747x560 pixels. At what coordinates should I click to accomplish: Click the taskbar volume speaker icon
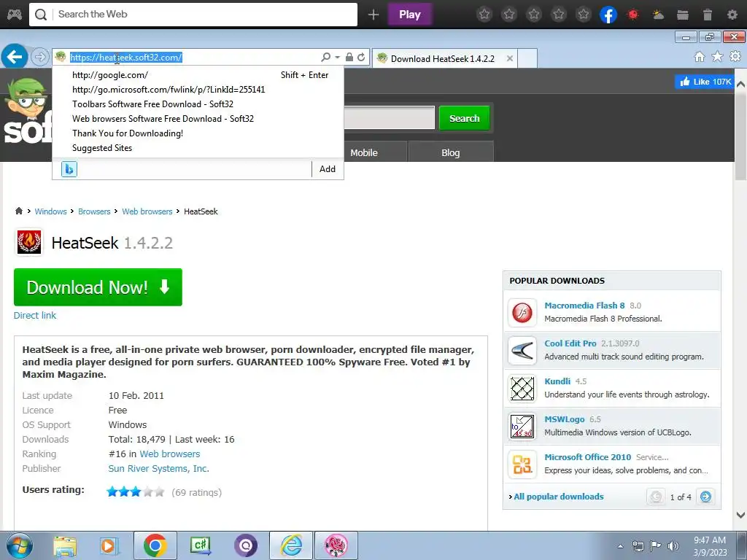673,545
